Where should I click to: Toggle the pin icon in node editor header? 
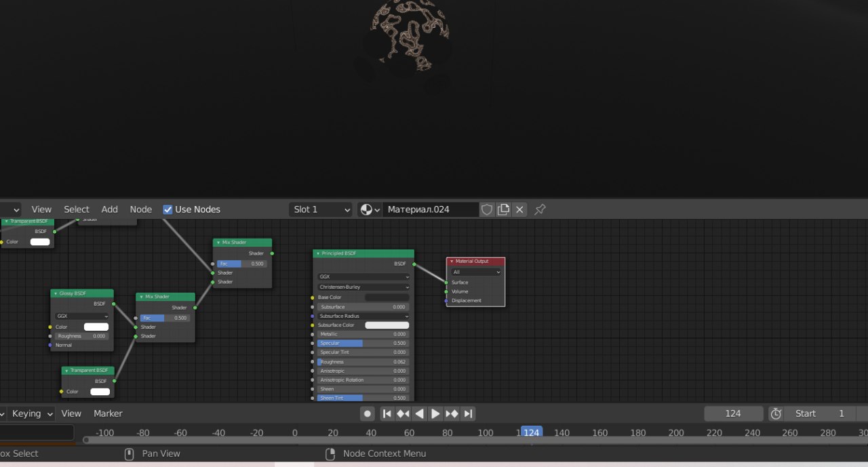coord(540,209)
